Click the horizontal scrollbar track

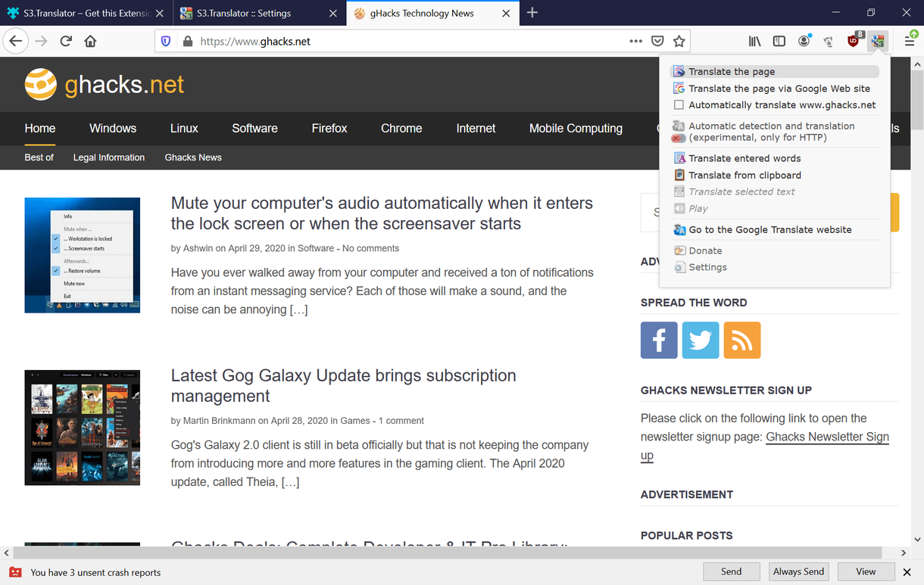455,553
